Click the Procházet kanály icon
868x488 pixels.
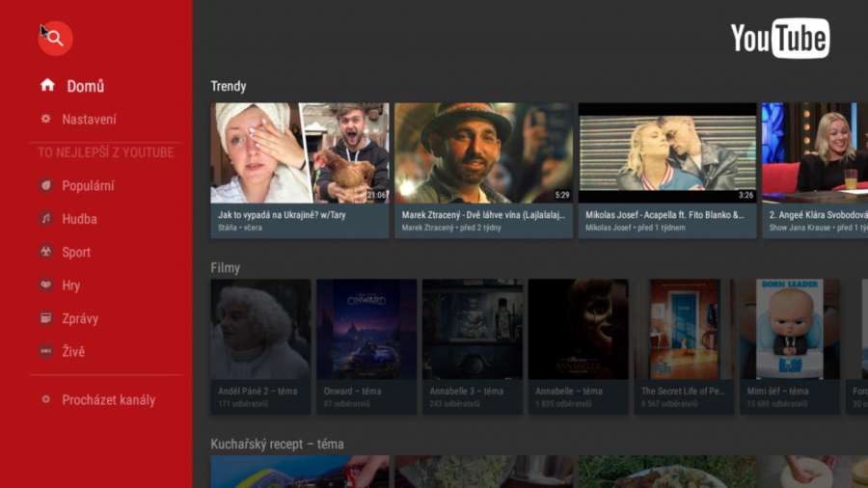pyautogui.click(x=46, y=399)
